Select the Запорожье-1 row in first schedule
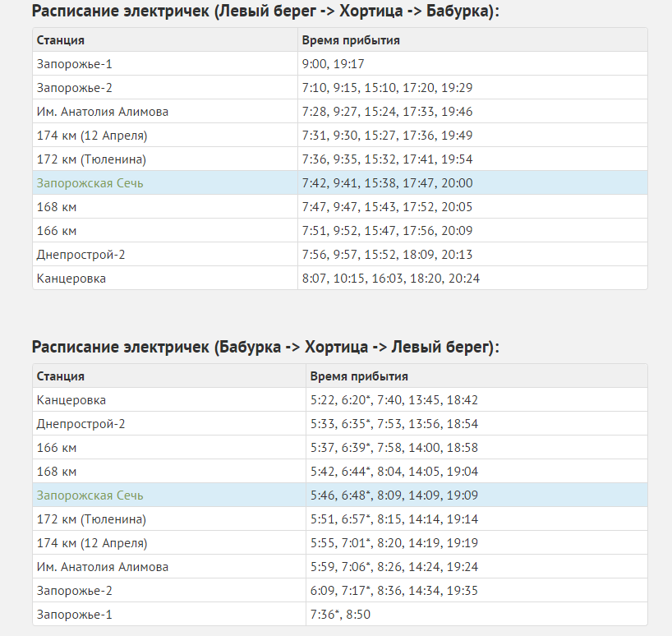672x636 pixels. 340,64
